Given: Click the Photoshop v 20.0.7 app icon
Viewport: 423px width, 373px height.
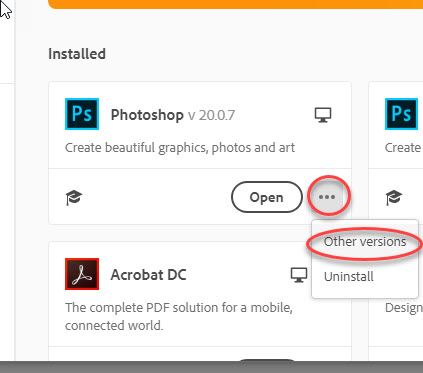Looking at the screenshot, I should (82, 114).
